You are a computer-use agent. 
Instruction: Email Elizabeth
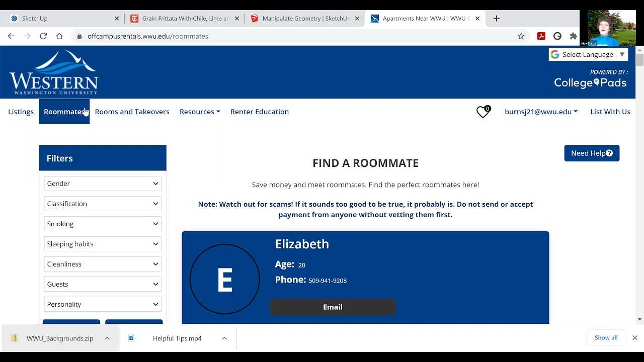click(333, 307)
